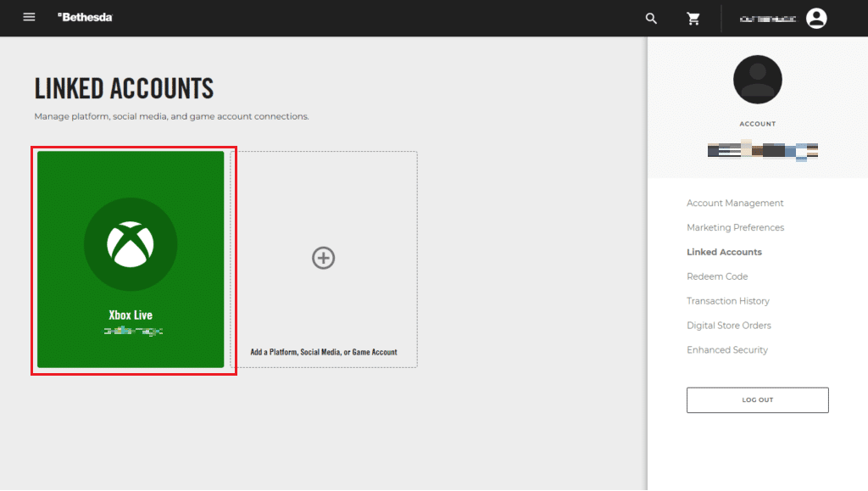Click the Linked Accounts heading

tap(124, 88)
